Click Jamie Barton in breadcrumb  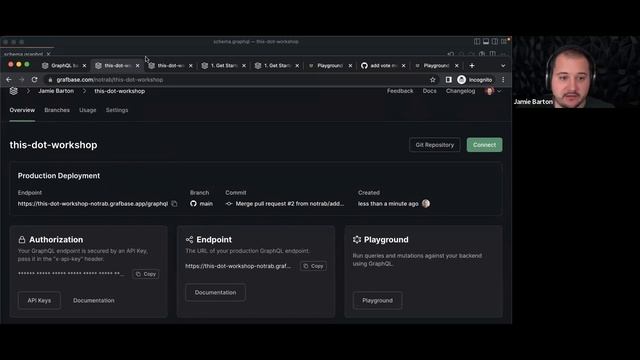click(x=56, y=91)
